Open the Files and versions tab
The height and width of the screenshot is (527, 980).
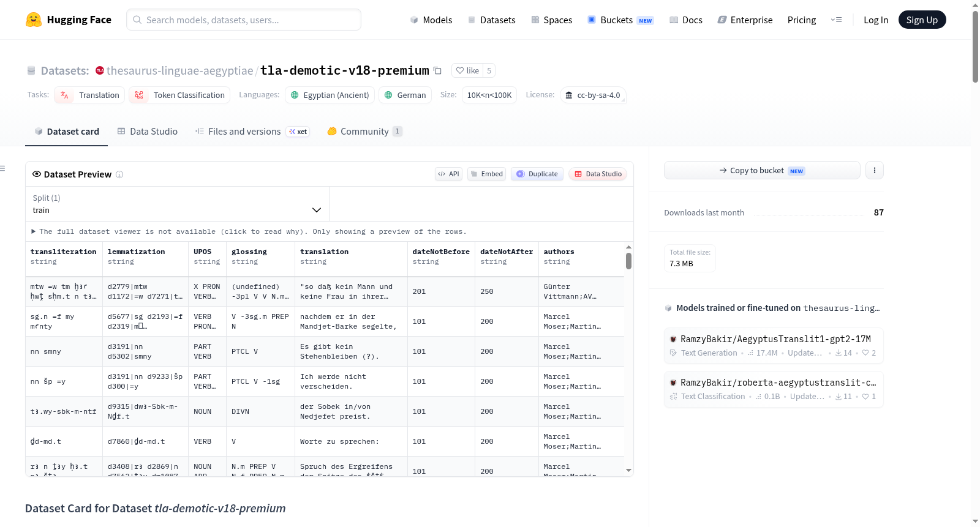point(252,131)
